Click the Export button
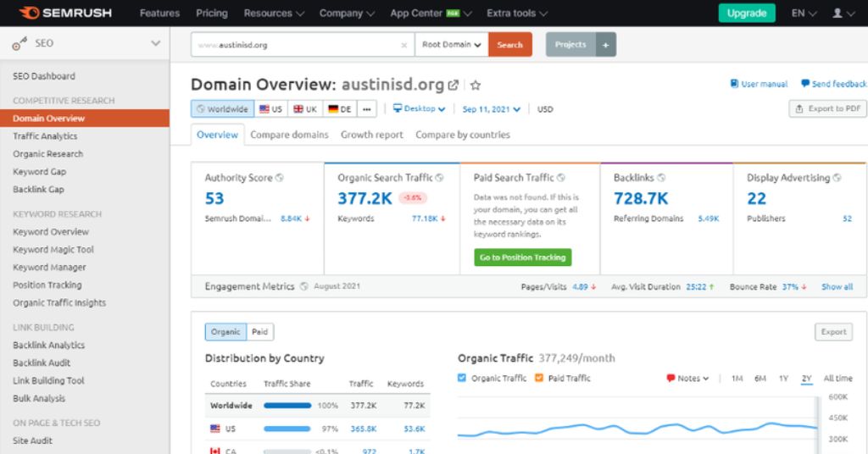The width and height of the screenshot is (868, 454). click(x=834, y=332)
